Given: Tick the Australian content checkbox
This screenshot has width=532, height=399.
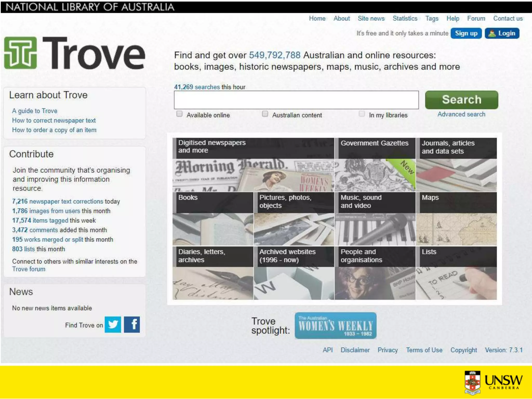Looking at the screenshot, I should (265, 114).
